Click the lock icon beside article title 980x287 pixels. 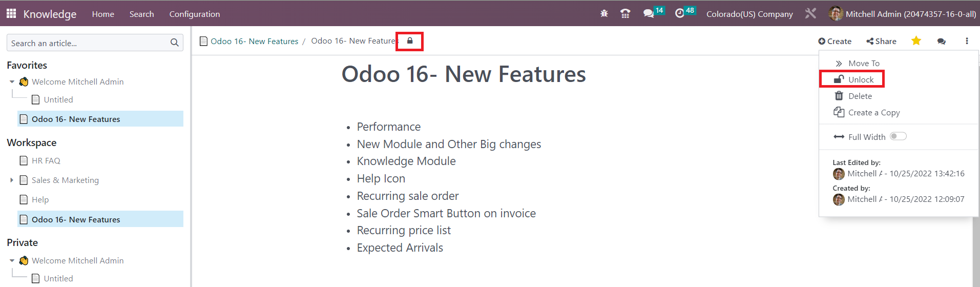(410, 41)
